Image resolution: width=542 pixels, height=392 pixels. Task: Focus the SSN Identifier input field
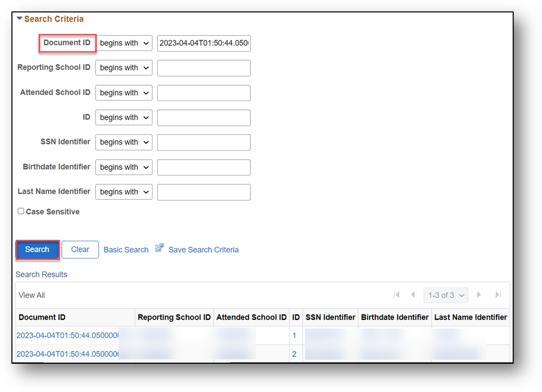click(x=204, y=143)
